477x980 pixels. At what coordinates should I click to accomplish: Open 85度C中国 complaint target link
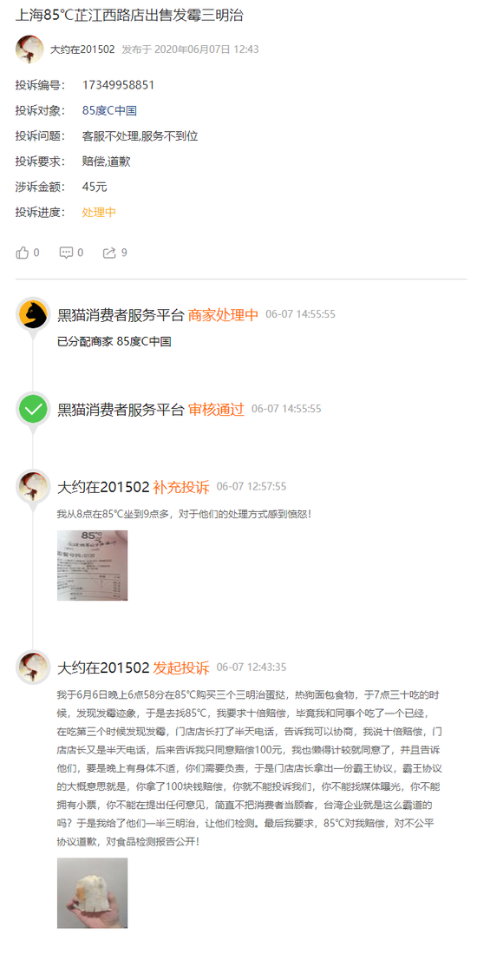point(109,110)
